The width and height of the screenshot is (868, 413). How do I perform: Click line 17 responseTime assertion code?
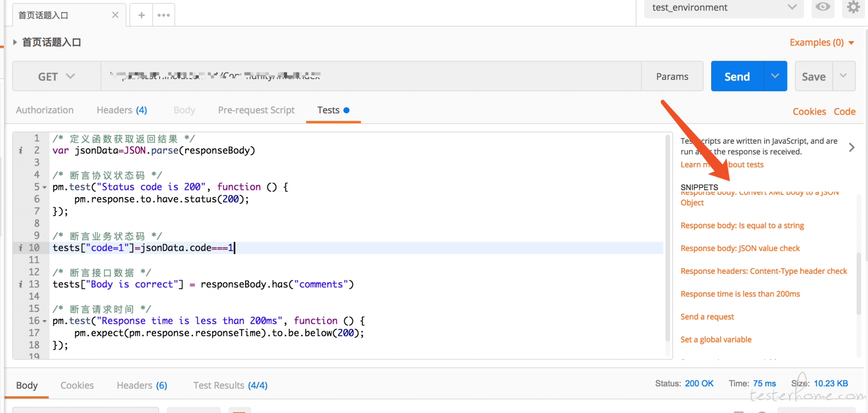[219, 333]
